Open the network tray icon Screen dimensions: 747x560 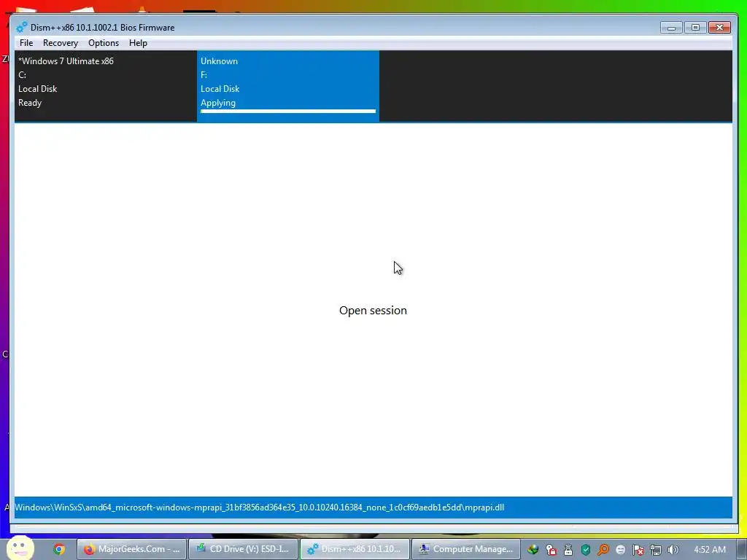pos(656,550)
